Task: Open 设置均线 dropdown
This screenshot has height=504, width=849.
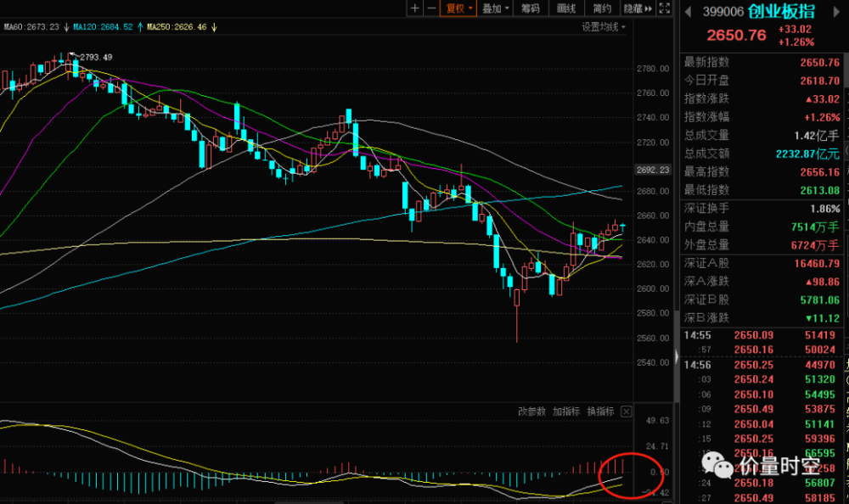Action: [x=603, y=26]
